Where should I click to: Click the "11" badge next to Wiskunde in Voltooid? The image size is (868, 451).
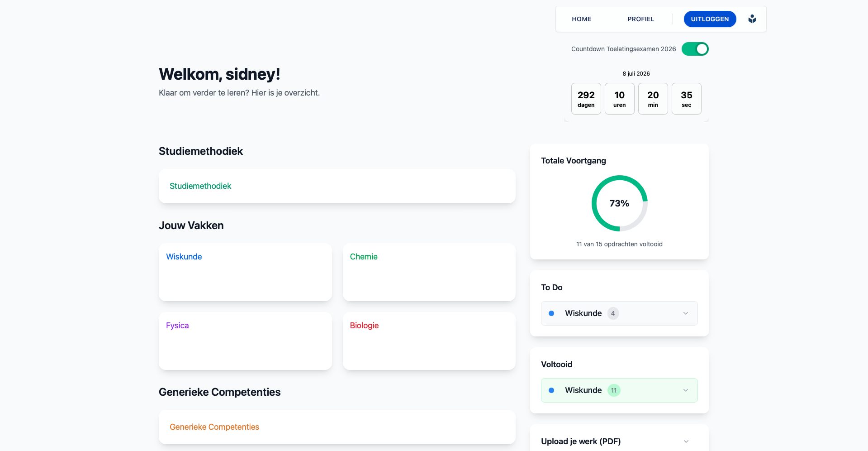pyautogui.click(x=613, y=390)
